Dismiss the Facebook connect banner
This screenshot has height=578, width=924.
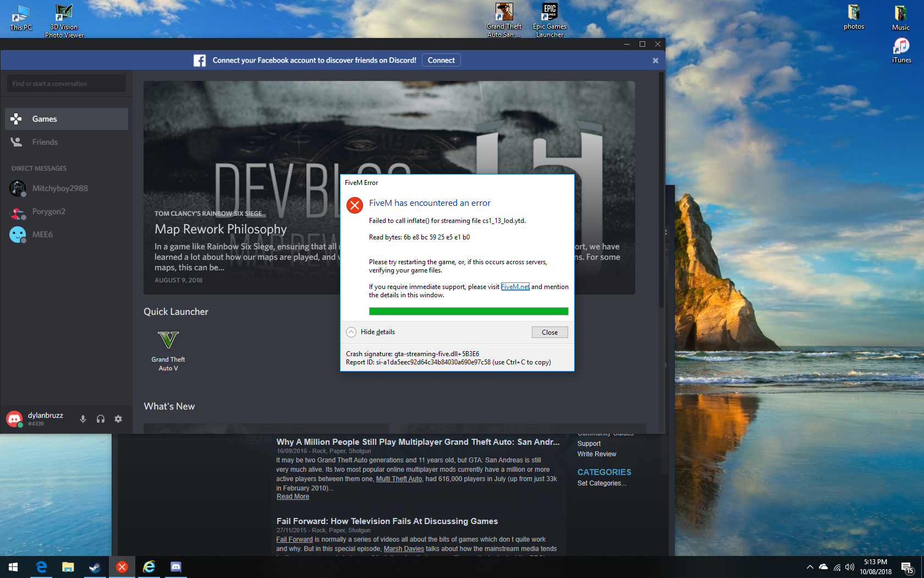[656, 61]
